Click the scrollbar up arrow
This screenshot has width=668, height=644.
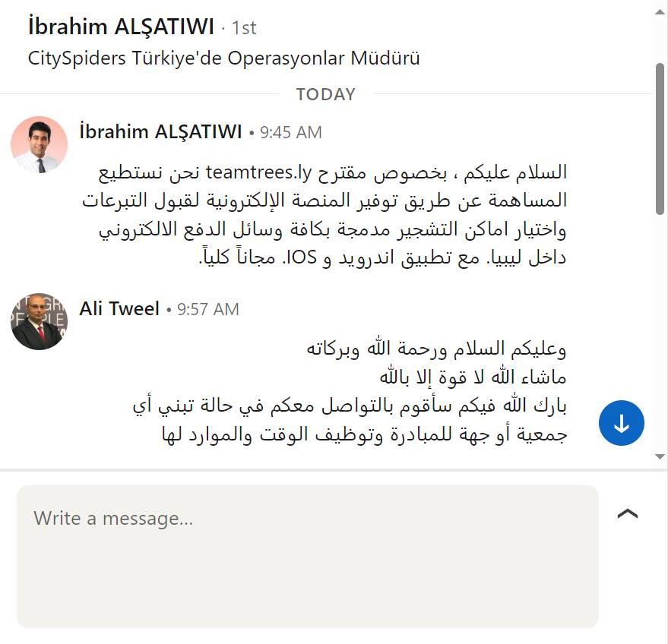click(x=660, y=12)
